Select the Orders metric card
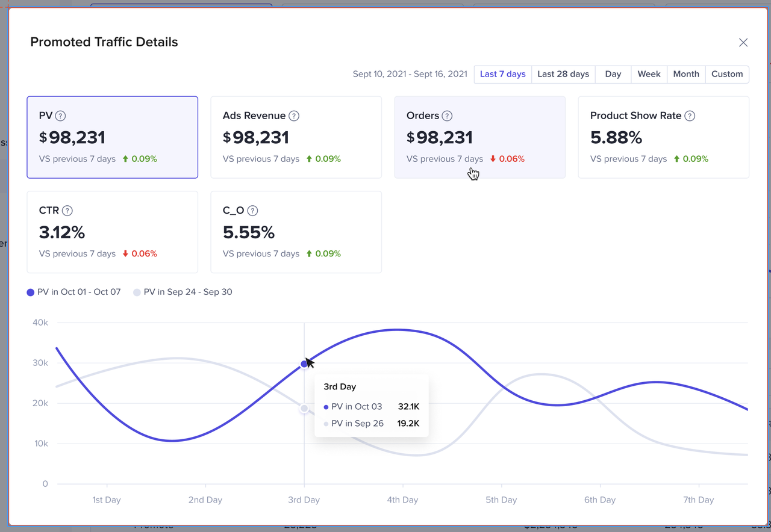 (x=479, y=137)
